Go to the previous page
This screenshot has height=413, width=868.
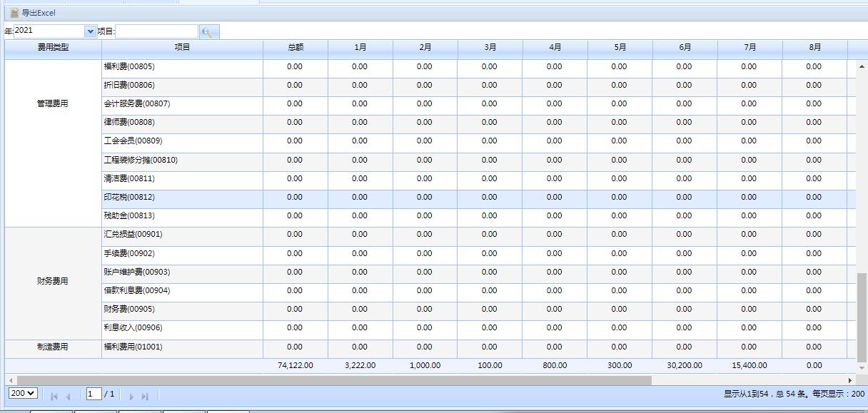coord(69,396)
